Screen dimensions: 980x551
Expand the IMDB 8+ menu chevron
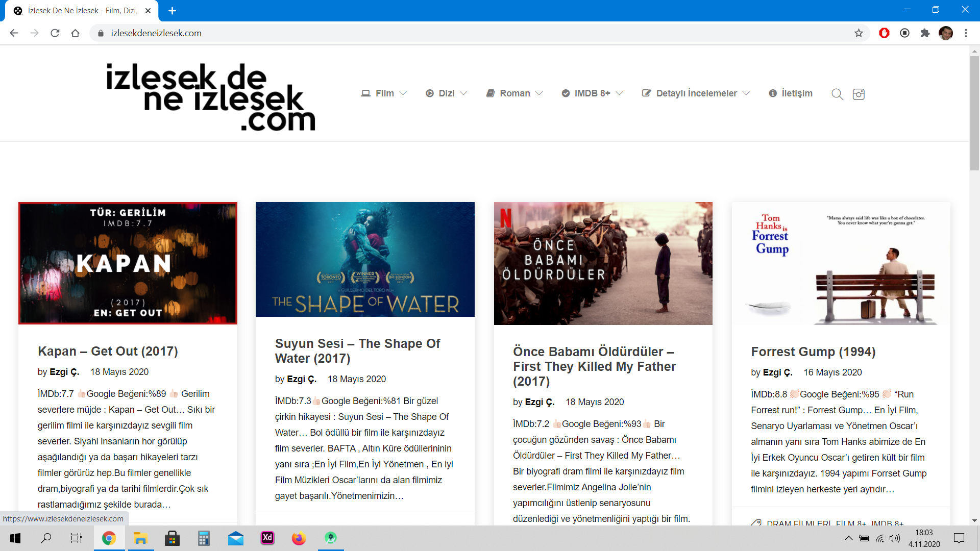(620, 93)
